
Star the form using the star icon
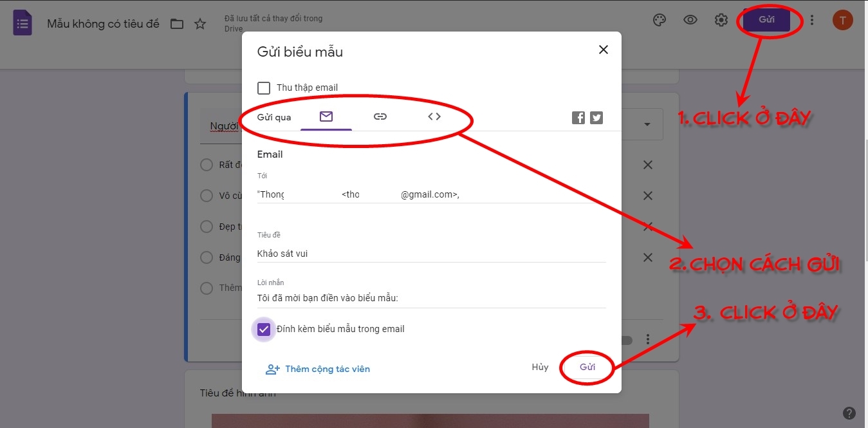click(x=199, y=23)
